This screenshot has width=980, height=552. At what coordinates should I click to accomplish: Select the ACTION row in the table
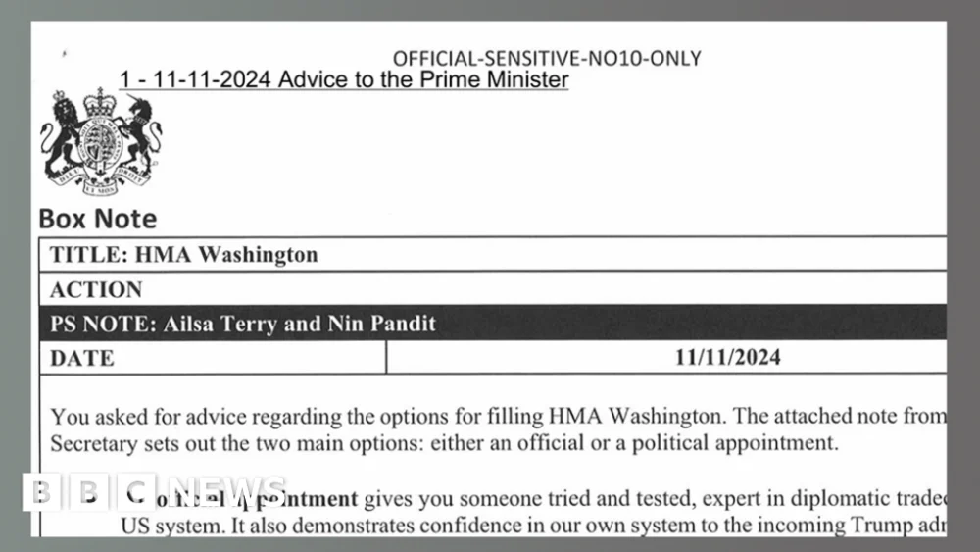[x=493, y=289]
